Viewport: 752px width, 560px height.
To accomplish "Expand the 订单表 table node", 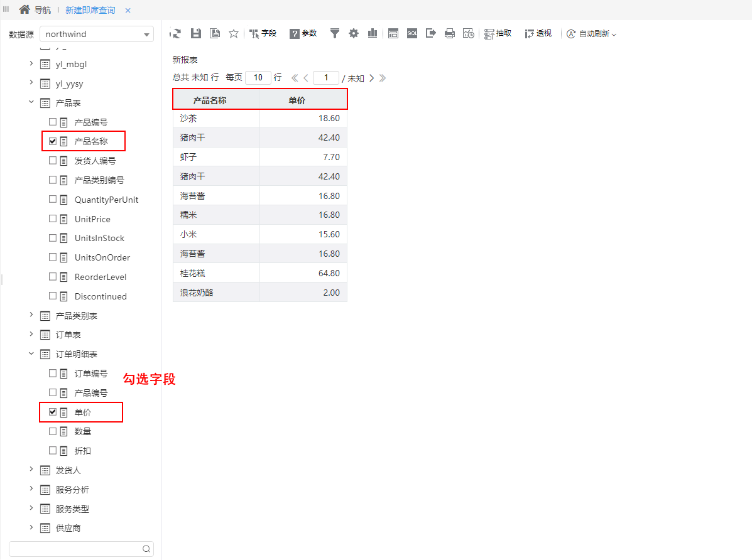I will click(31, 334).
